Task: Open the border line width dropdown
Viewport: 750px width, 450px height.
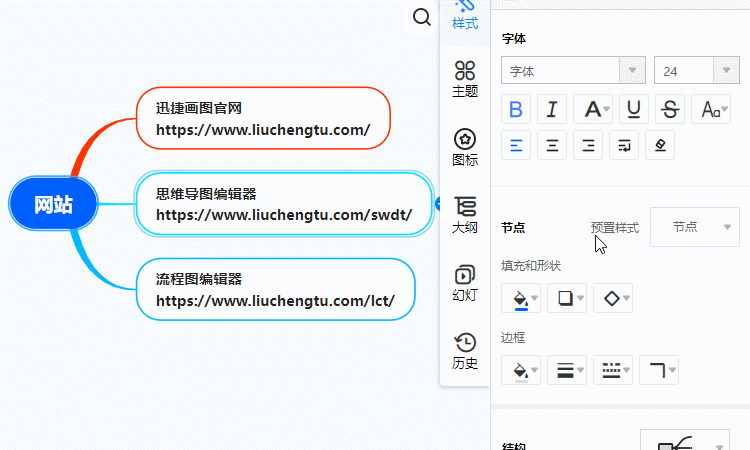Action: (x=567, y=370)
